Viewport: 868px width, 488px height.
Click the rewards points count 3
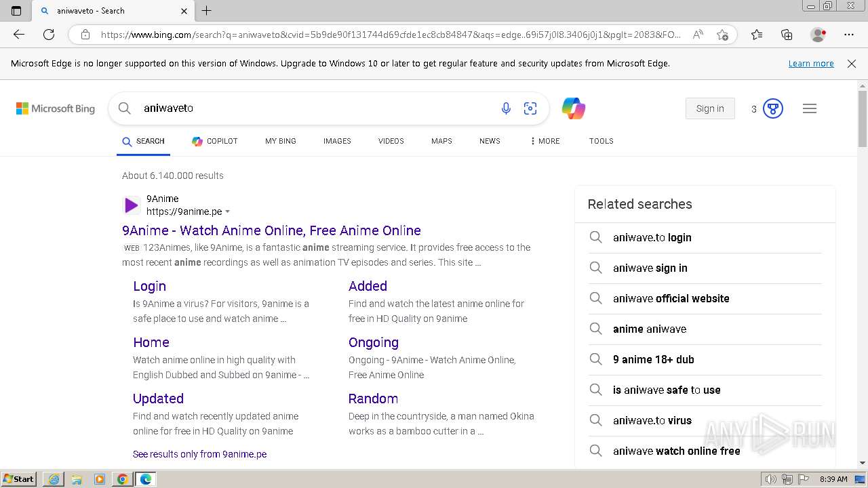pyautogui.click(x=753, y=109)
